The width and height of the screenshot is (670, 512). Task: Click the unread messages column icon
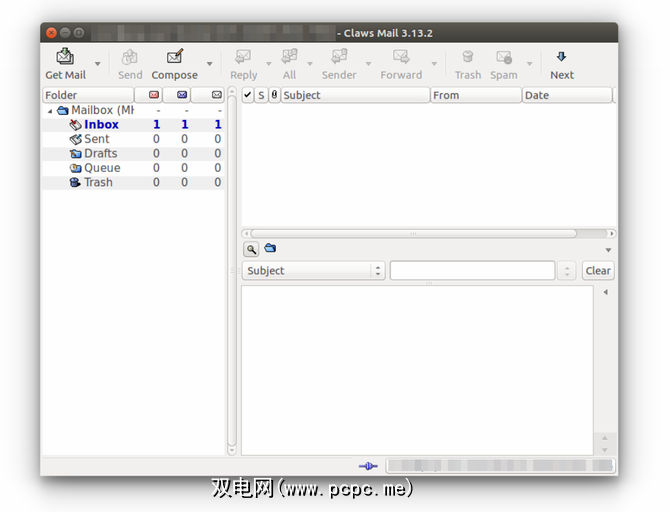(182, 94)
